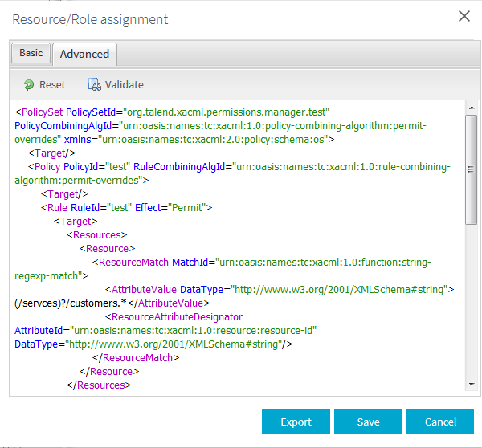Close the Resource/Role assignment dialog
The height and width of the screenshot is (448, 482).
click(464, 16)
